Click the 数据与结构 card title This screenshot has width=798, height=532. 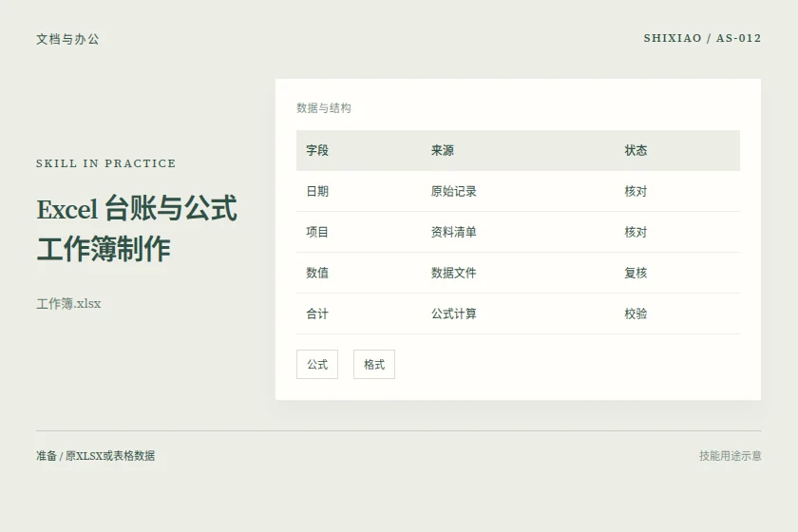click(324, 108)
